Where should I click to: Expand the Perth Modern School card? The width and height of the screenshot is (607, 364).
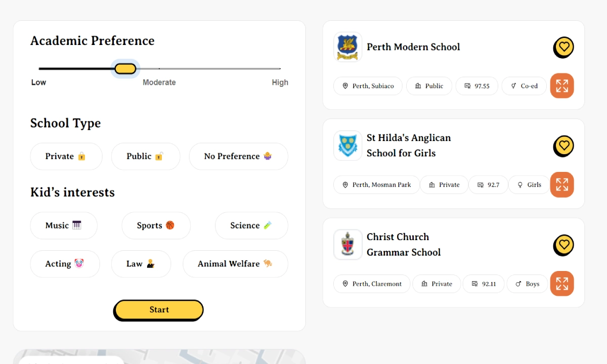point(562,85)
